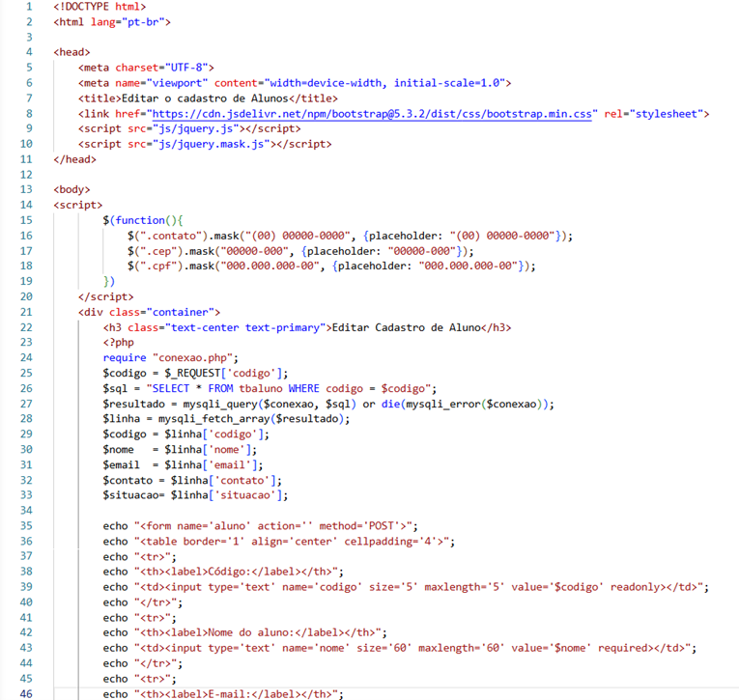Click the input name='nome' echo line
The image size is (739, 700).
(x=400, y=648)
